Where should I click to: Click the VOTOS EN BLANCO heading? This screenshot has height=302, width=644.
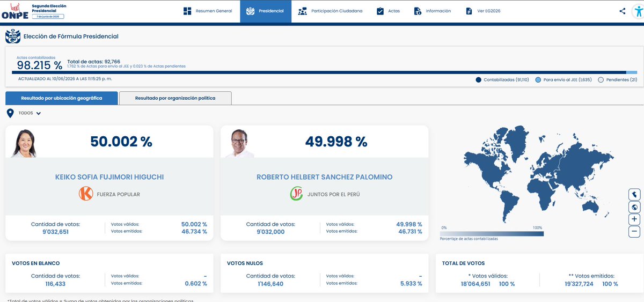[x=36, y=263]
